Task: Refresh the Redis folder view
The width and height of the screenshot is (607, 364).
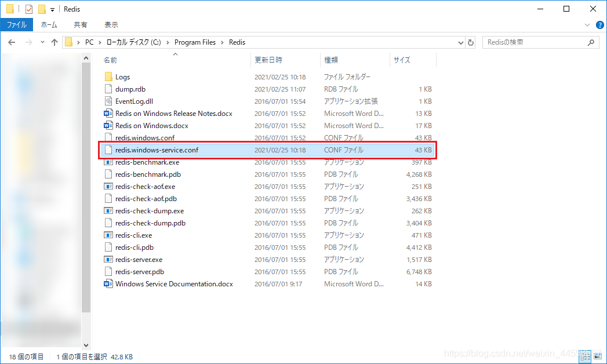Action: [471, 42]
